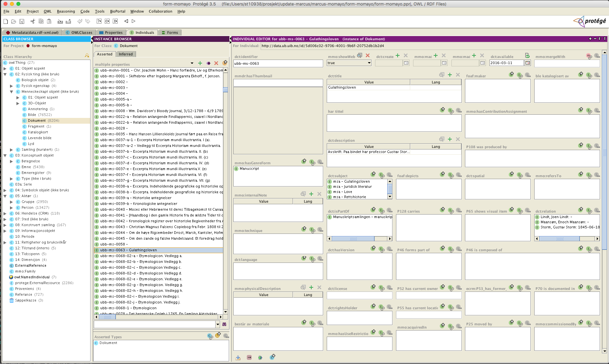Click the instance search text field

[x=155, y=324]
